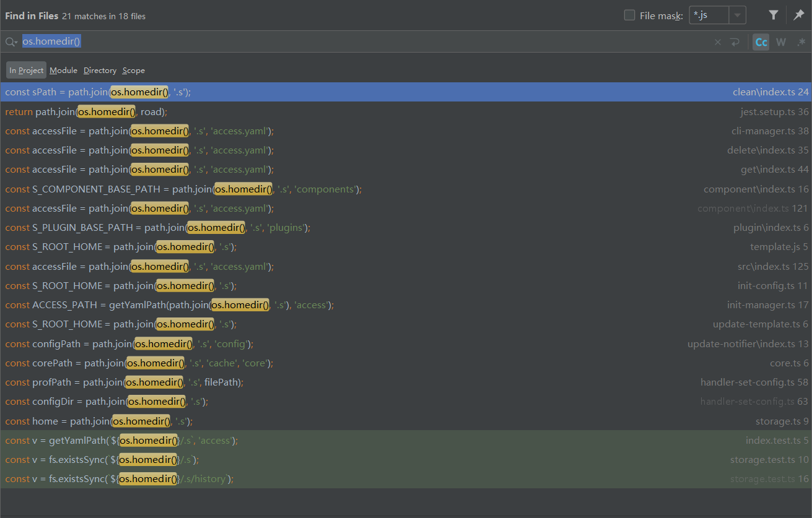Switch to the Module scope tab
Viewport: 812px width, 518px height.
point(63,70)
